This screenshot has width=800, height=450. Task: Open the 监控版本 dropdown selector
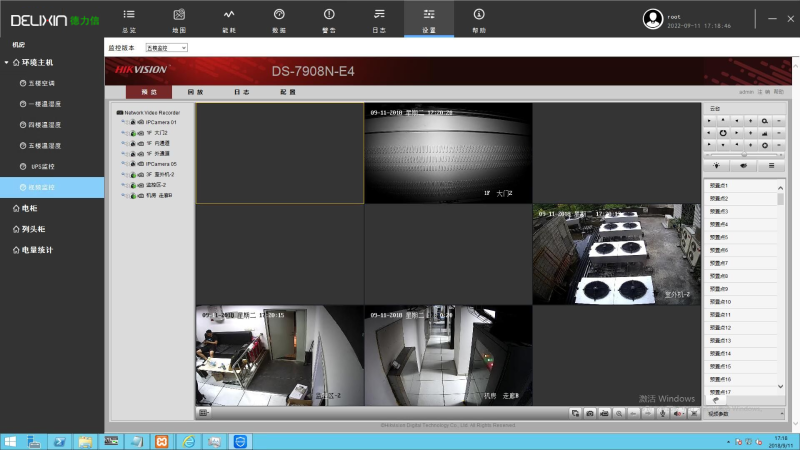[x=166, y=47]
